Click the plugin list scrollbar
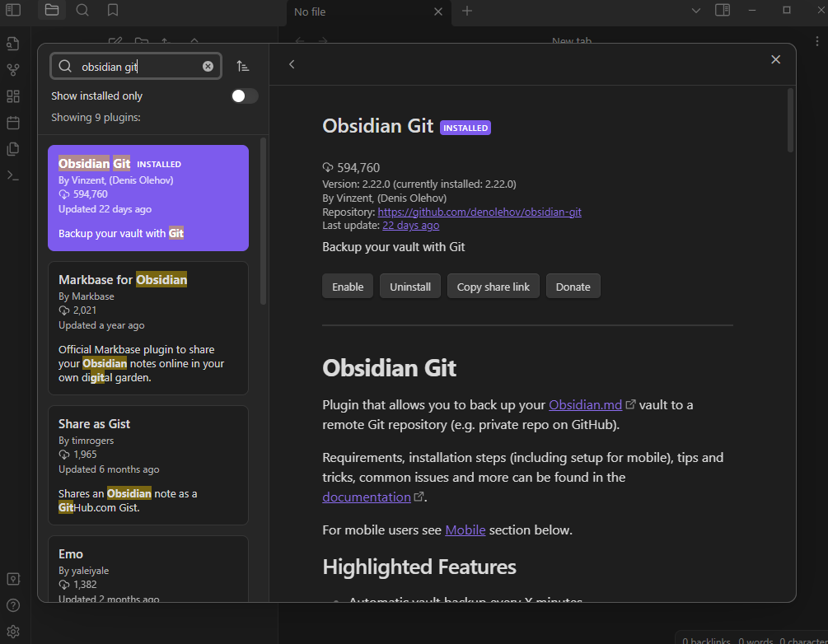The width and height of the screenshot is (828, 644). click(263, 222)
